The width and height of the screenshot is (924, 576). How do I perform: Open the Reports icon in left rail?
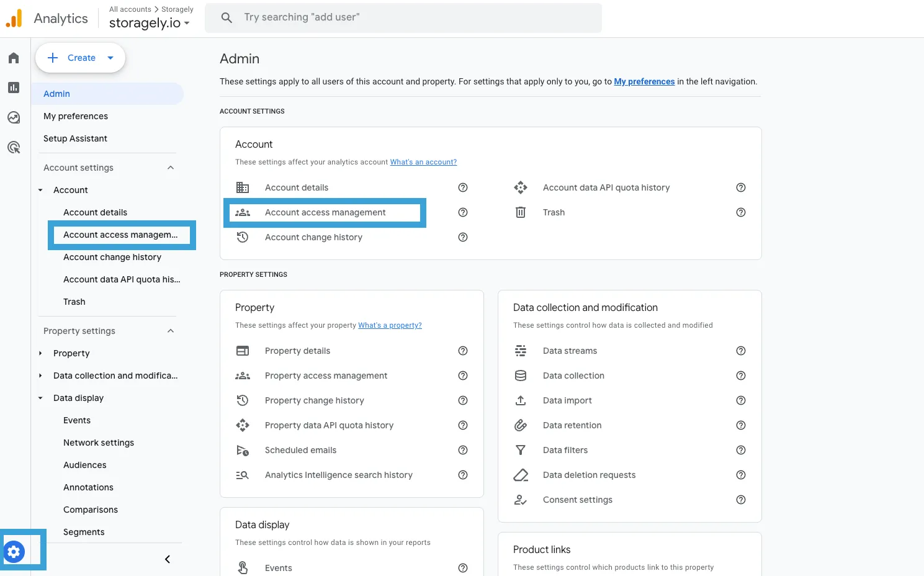point(14,88)
